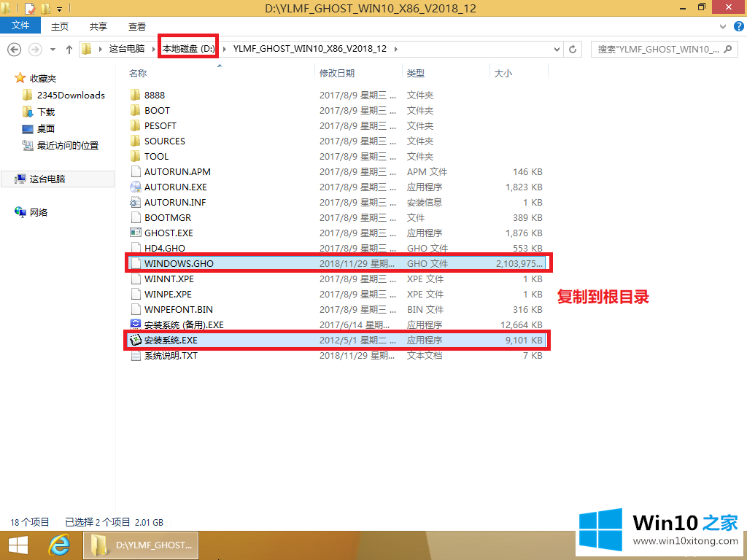Image resolution: width=747 pixels, height=560 pixels.
Task: Select the GHOST.EXE application icon
Action: 135,233
